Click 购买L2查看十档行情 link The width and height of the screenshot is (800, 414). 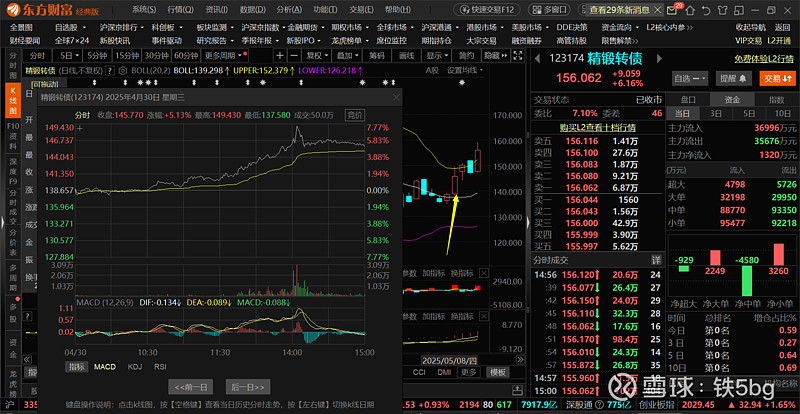pos(596,127)
